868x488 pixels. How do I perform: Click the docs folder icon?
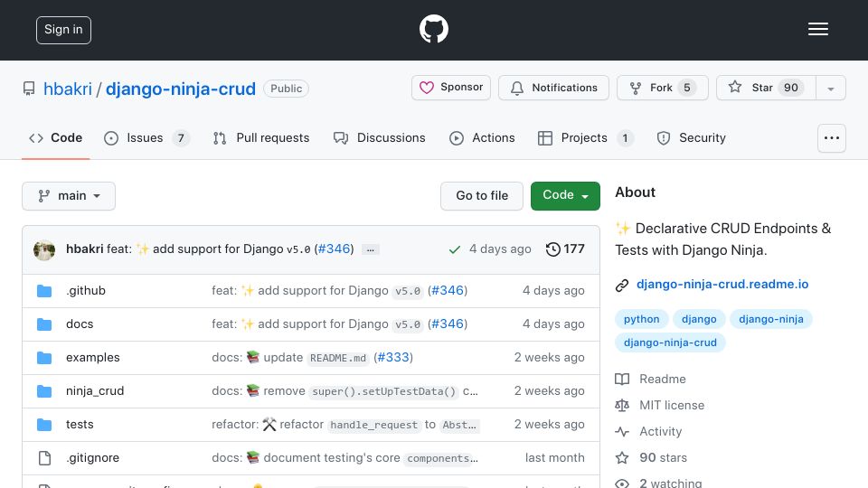(x=44, y=324)
